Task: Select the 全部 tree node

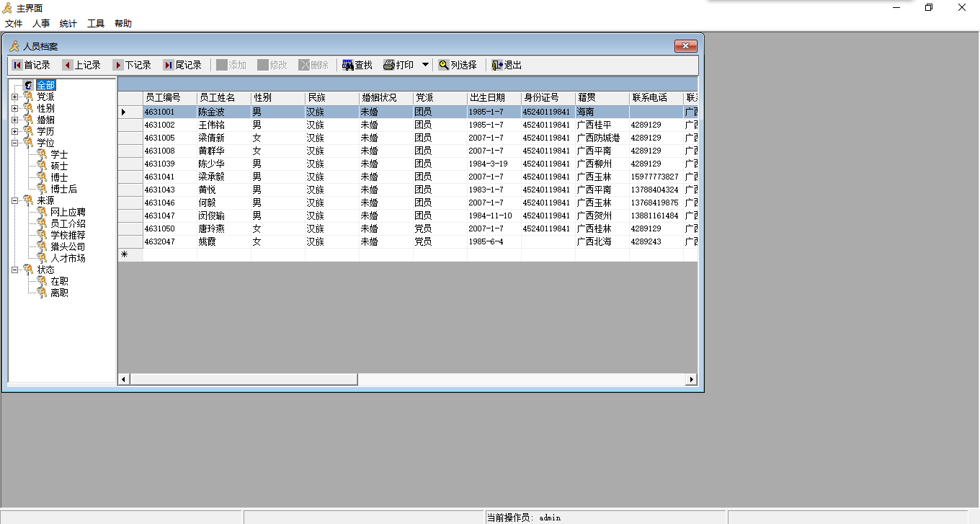Action: 45,85
